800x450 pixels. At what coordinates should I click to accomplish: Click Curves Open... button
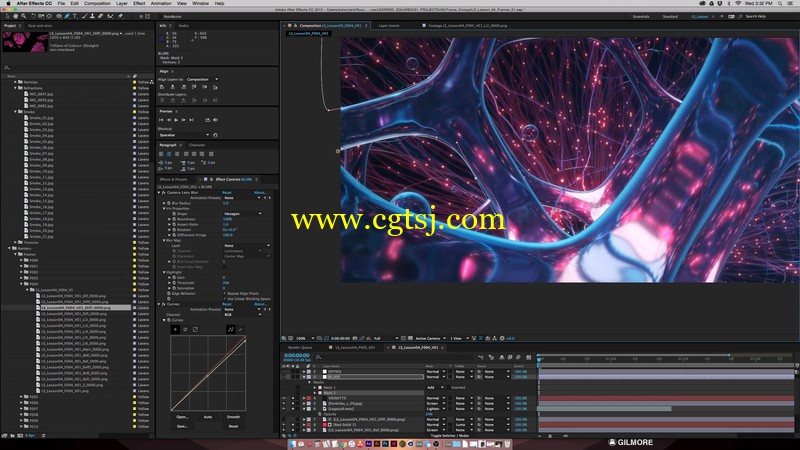click(x=182, y=417)
